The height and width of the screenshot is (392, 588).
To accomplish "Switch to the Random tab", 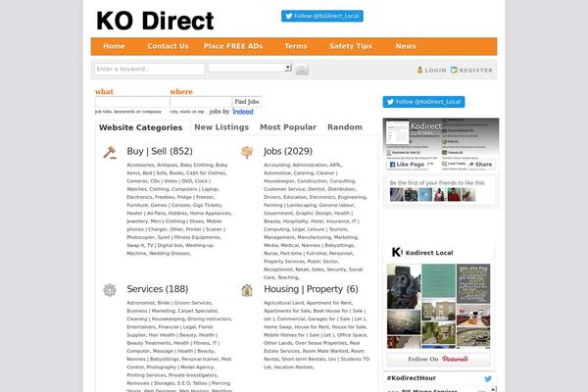I will click(345, 127).
